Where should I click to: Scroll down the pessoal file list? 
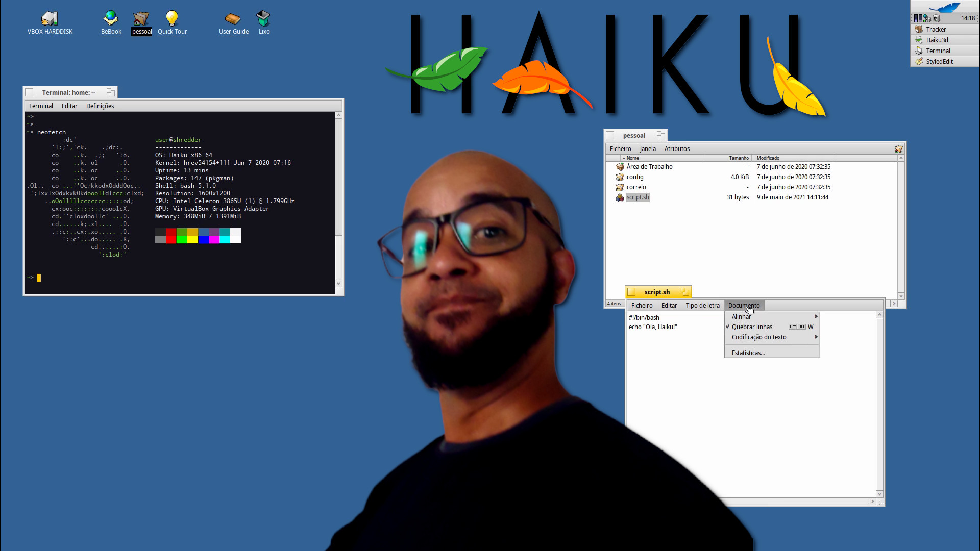[900, 296]
